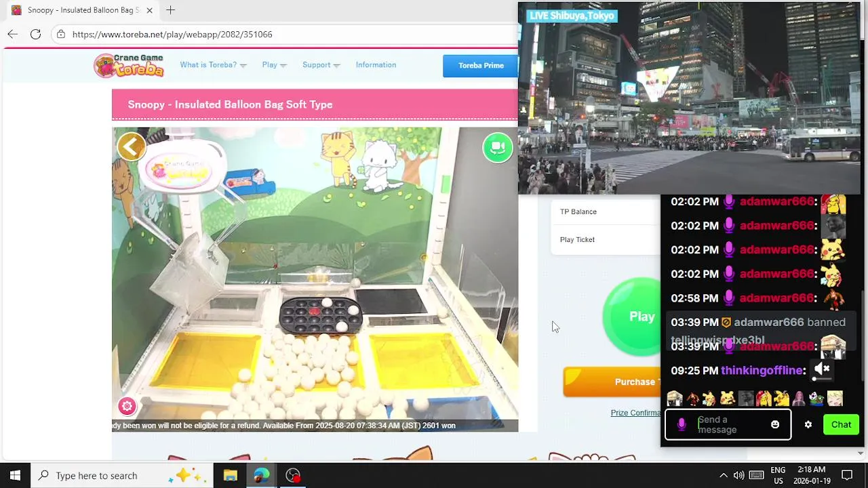Close the Snoopy browser tab
This screenshot has height=488, width=868.
tap(149, 10)
